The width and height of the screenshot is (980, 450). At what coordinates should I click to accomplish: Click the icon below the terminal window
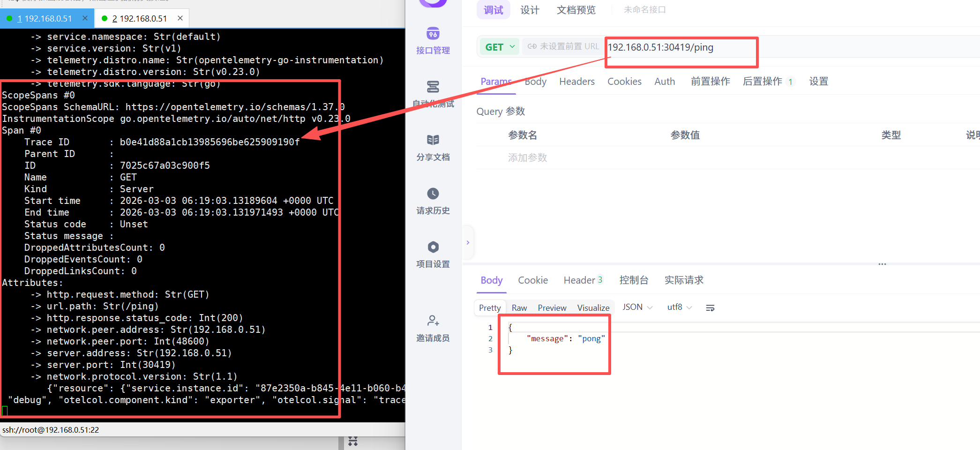(x=353, y=441)
